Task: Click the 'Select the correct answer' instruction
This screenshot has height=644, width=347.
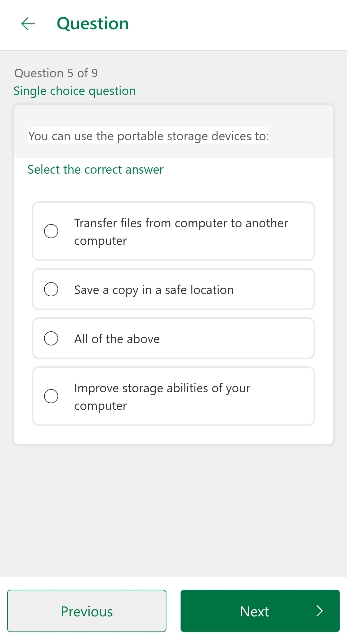Action: (x=95, y=170)
